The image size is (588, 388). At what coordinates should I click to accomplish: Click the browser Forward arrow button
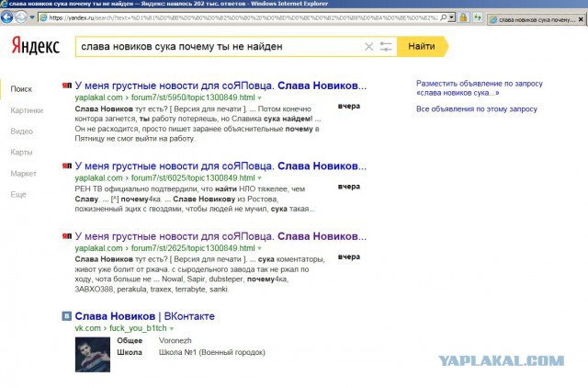21,17
